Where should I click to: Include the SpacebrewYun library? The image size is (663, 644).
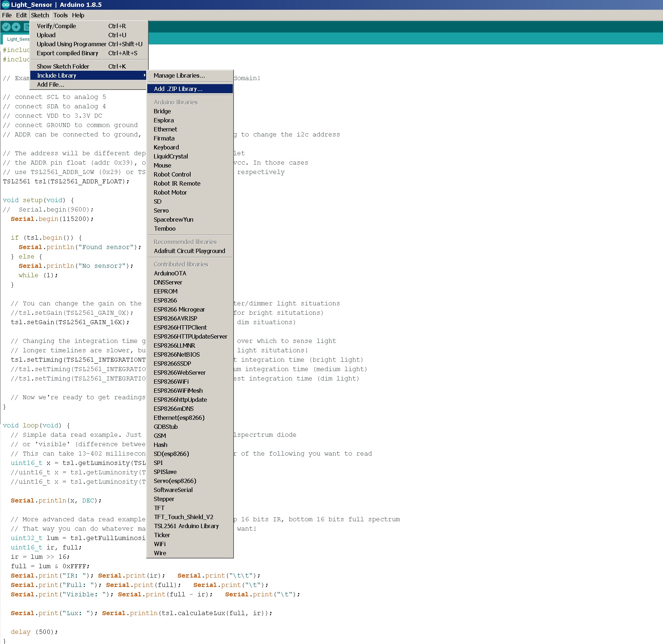(190, 219)
